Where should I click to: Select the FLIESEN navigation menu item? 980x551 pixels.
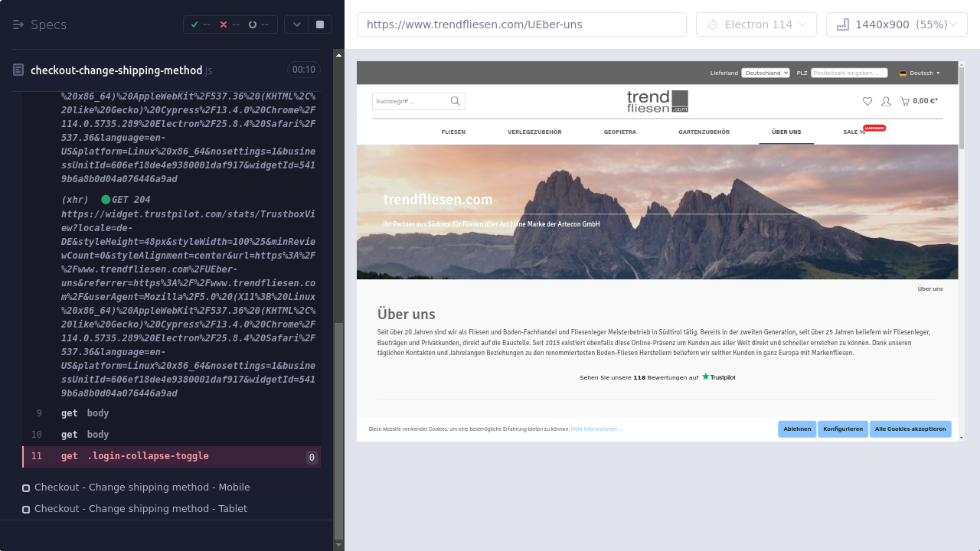pyautogui.click(x=453, y=132)
